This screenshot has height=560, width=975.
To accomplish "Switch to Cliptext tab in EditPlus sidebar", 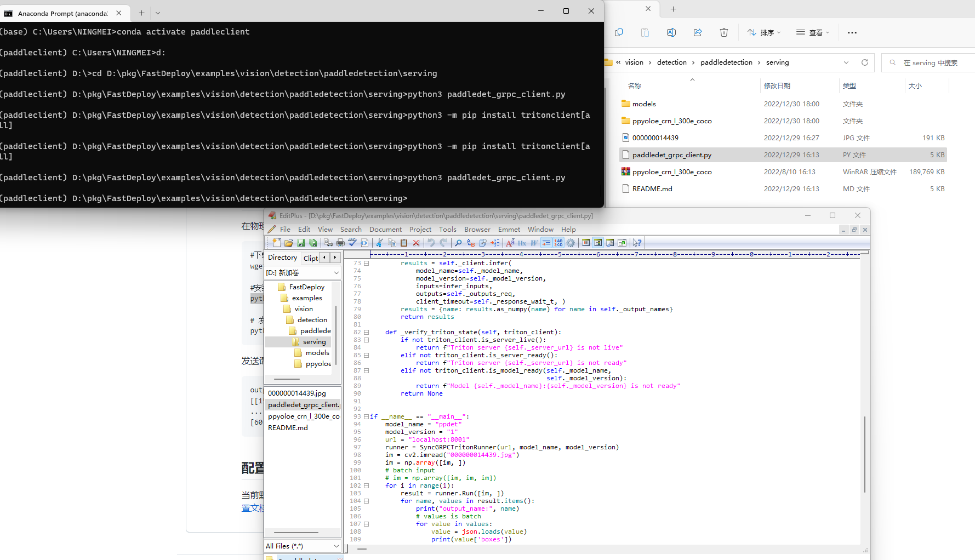I will [311, 258].
